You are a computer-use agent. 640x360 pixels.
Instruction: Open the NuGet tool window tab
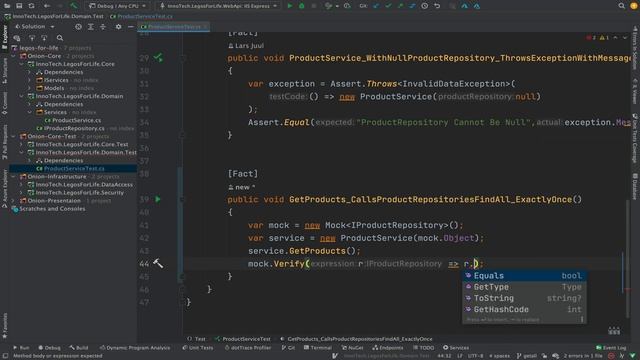point(352,348)
